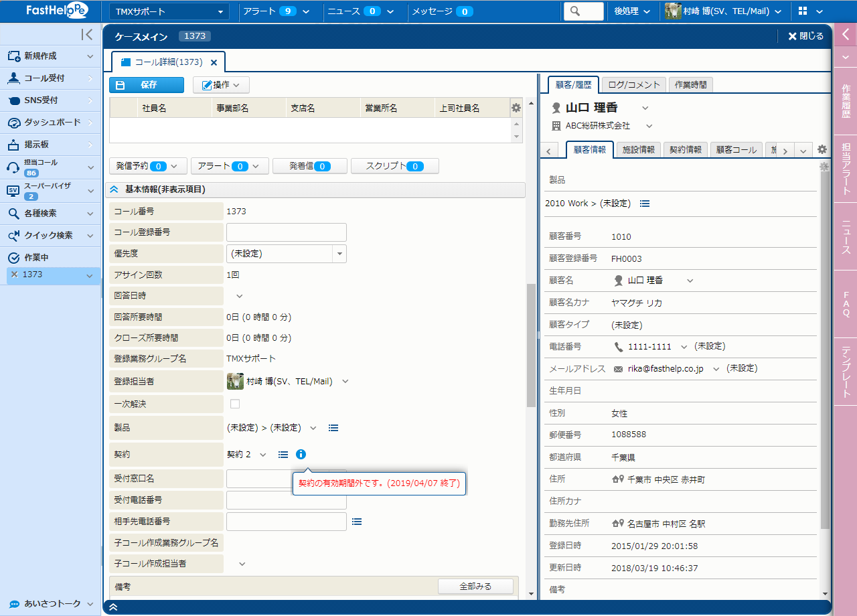
Task: Select the 契約情報 tab
Action: [x=686, y=150]
